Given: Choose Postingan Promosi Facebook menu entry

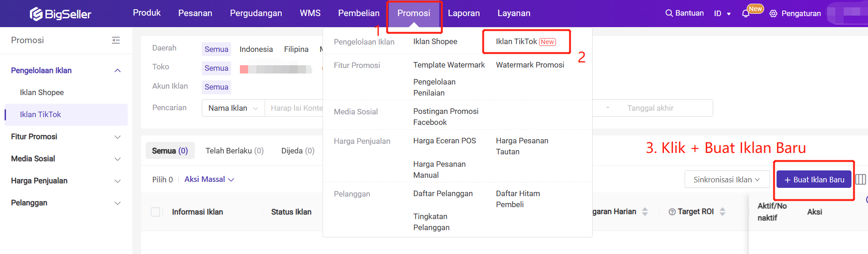Looking at the screenshot, I should pyautogui.click(x=446, y=117).
